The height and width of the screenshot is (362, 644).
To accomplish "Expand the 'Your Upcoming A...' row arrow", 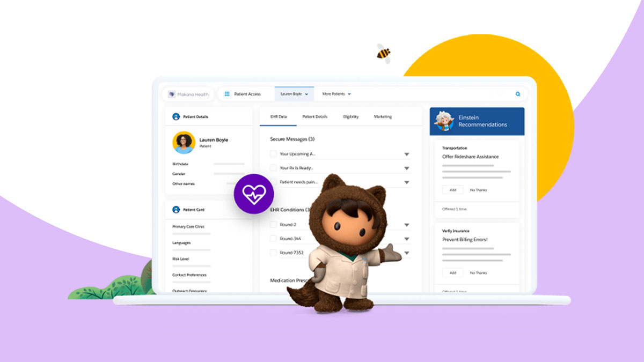I will coord(407,154).
